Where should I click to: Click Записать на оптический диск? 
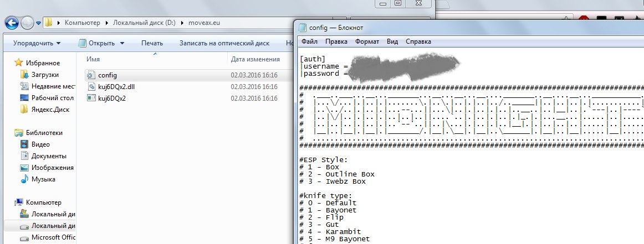[x=224, y=43]
